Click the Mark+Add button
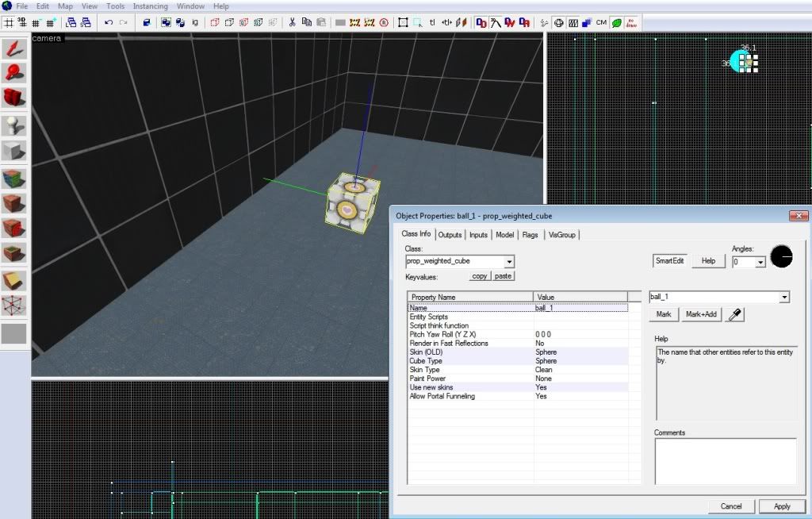 pos(700,314)
